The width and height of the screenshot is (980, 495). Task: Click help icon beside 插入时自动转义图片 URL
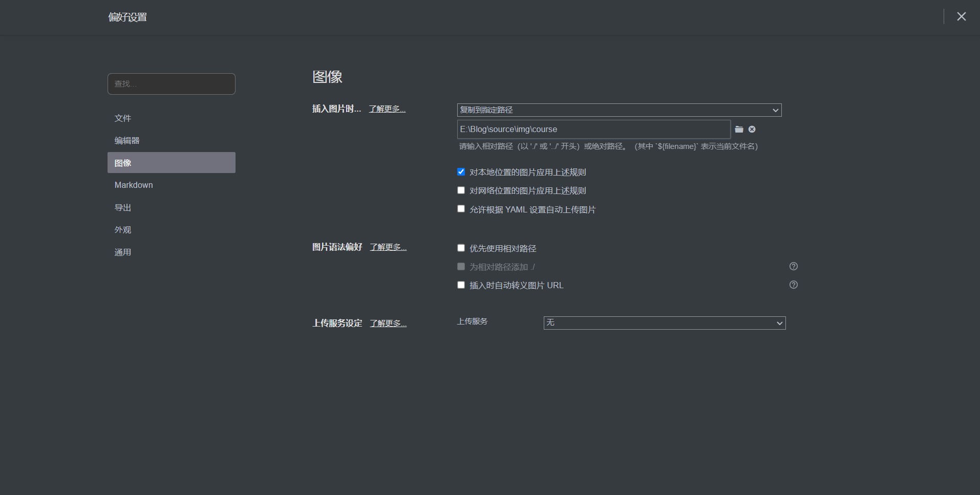pyautogui.click(x=793, y=285)
